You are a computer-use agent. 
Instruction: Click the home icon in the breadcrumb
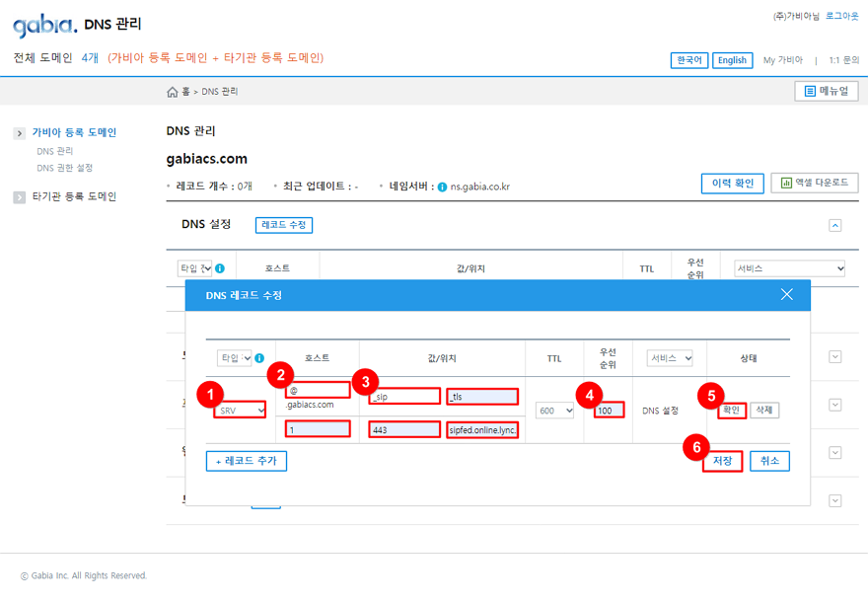(x=173, y=92)
